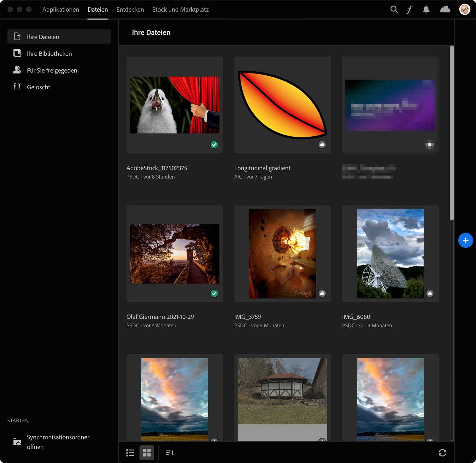Viewport: 476px width, 463px height.
Task: Open the sort order menu
Action: coord(170,453)
